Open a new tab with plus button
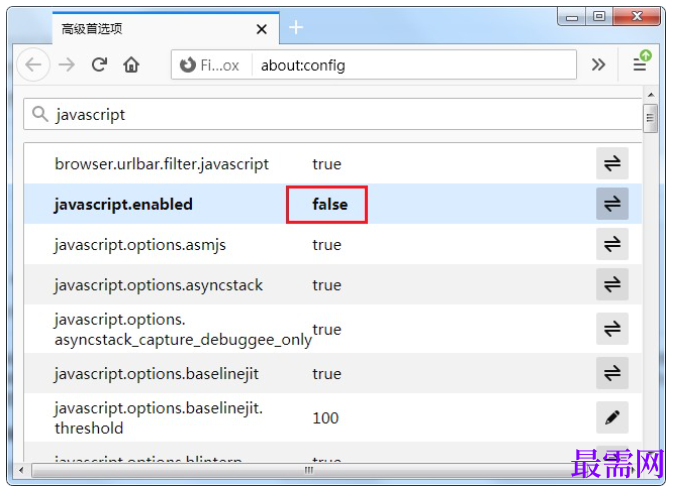Viewport: 683px width, 495px height. pos(296,28)
